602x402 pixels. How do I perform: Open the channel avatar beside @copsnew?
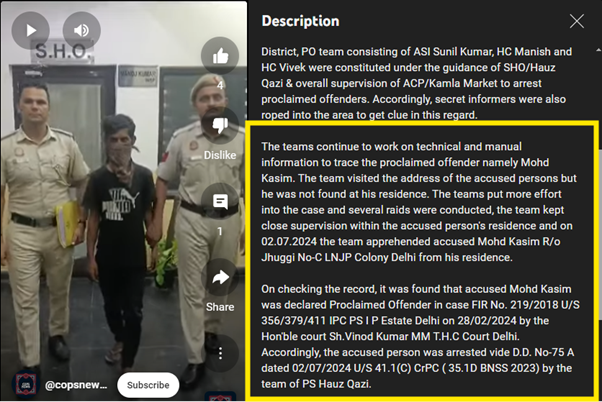tap(25, 384)
